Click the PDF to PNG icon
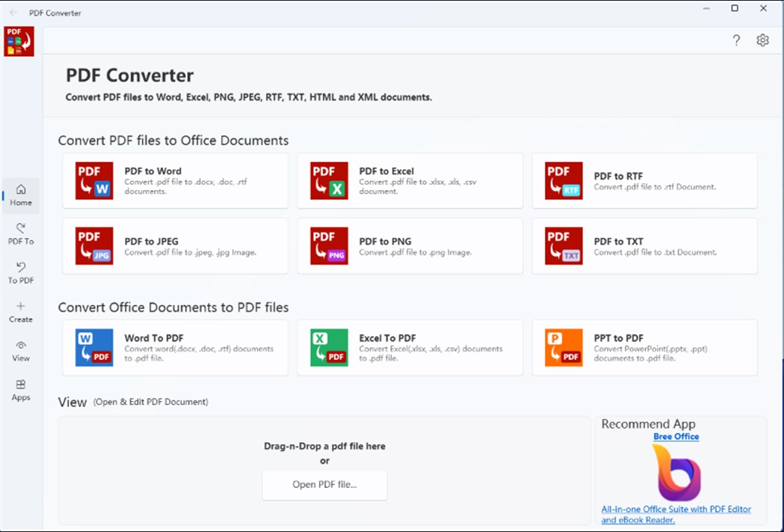The height and width of the screenshot is (532, 784). pos(328,246)
